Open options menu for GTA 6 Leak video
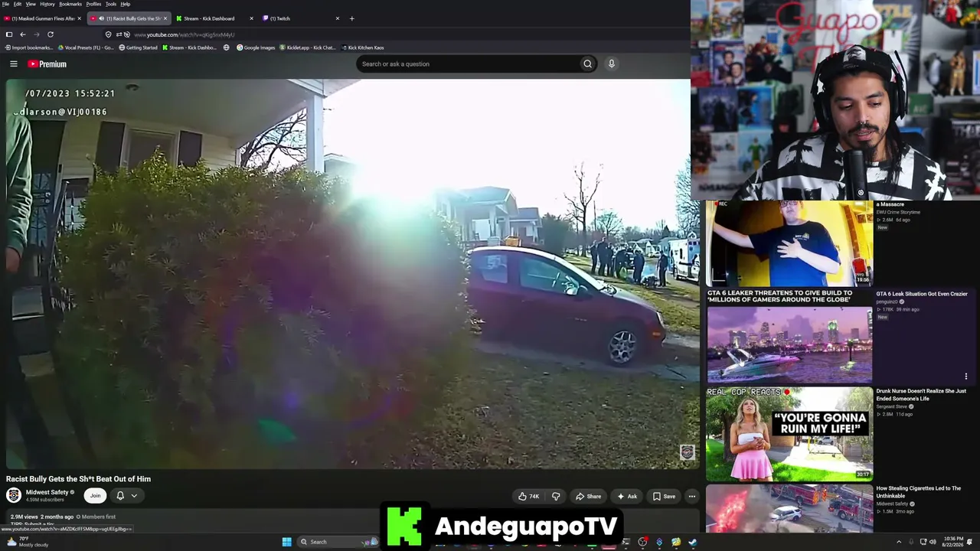 click(966, 376)
